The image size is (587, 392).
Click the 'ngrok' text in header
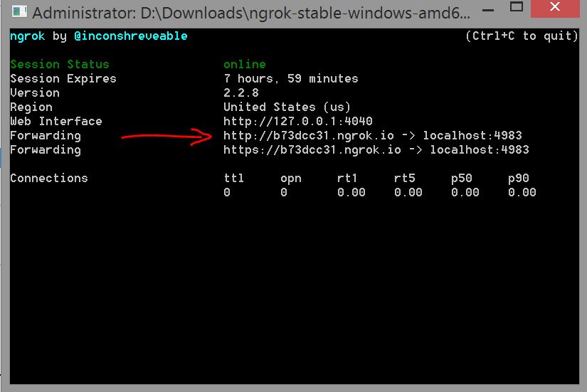pos(27,36)
